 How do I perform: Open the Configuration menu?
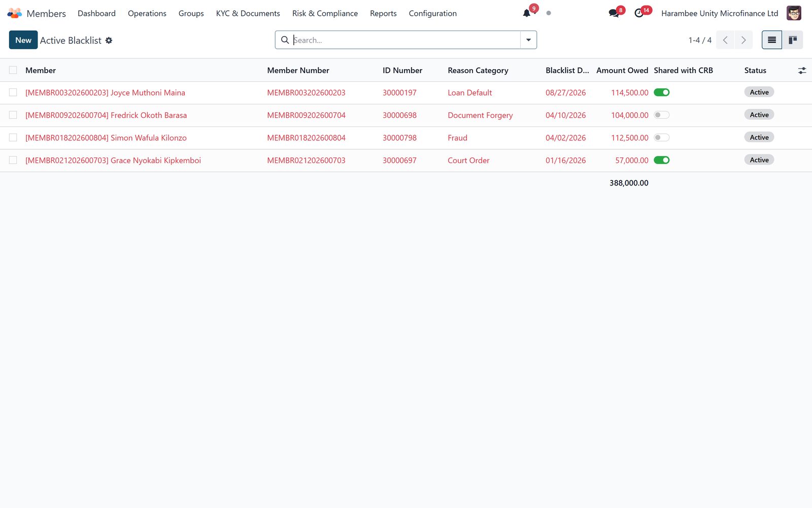pos(432,13)
